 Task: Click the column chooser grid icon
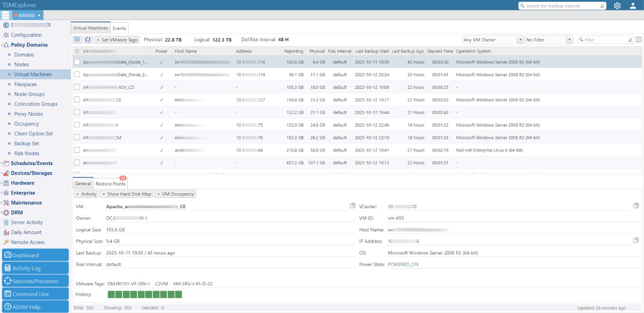(x=639, y=40)
